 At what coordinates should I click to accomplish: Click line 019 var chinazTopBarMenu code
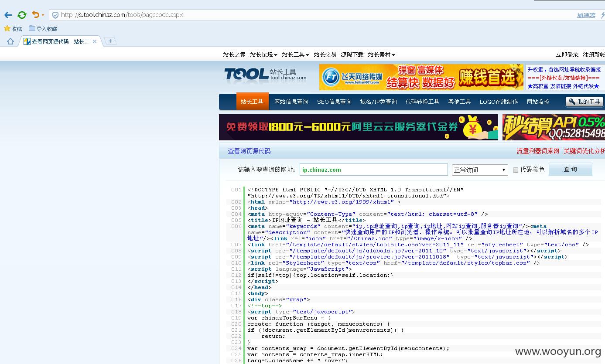289,318
